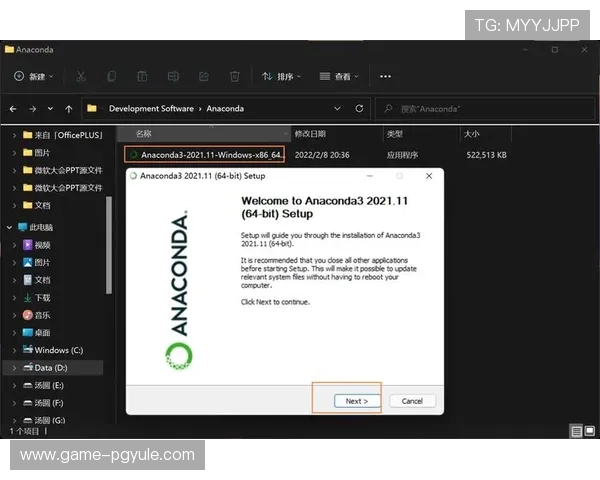Select the 图片 yellow folder under quick access
Viewport: 600px width, 480px height.
[x=37, y=153]
